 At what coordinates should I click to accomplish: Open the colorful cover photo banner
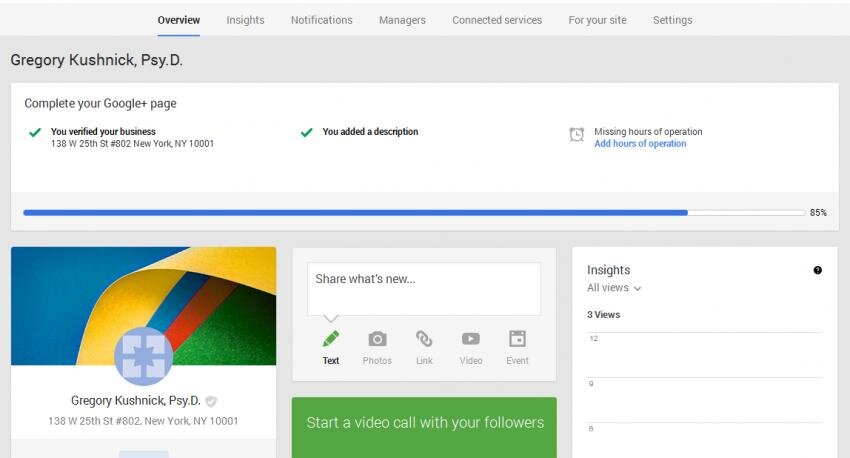coord(144,306)
